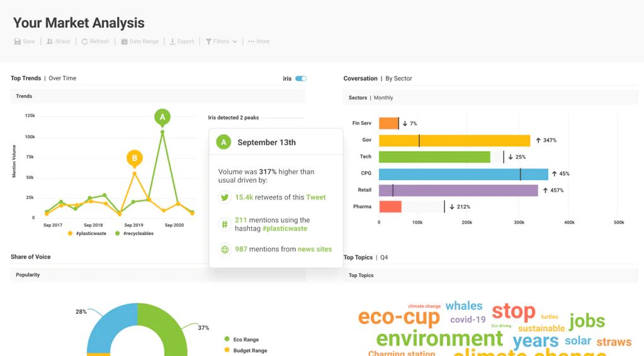644x356 pixels.
Task: Open the #plasticwaste hashtag link
Action: (285, 229)
